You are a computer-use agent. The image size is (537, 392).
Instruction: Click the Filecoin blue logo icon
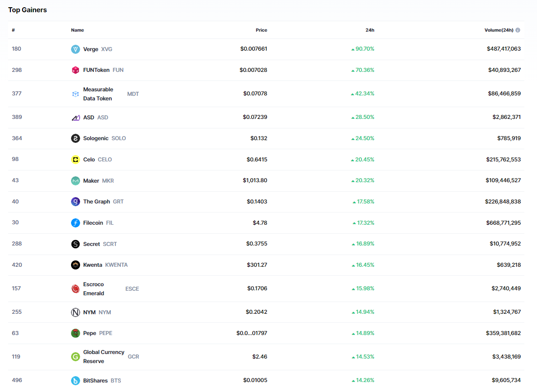click(76, 223)
